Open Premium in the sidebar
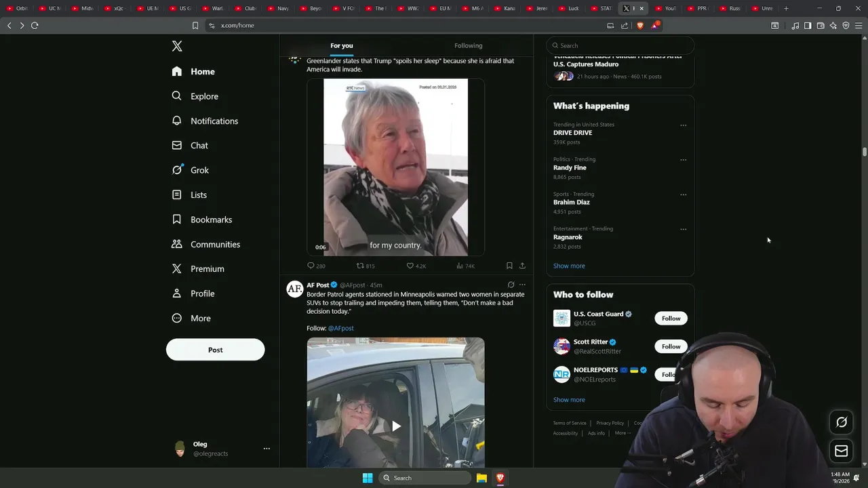Image resolution: width=868 pixels, height=488 pixels. pyautogui.click(x=197, y=268)
